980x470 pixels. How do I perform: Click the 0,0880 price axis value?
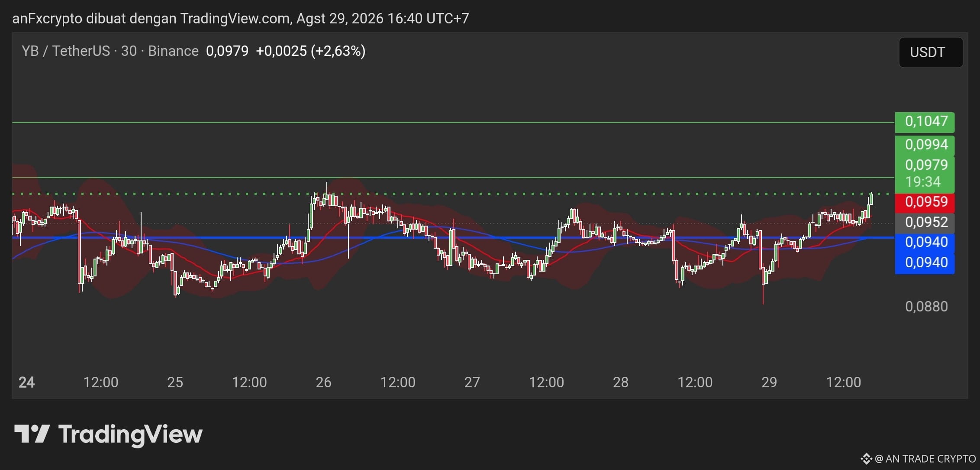point(926,307)
